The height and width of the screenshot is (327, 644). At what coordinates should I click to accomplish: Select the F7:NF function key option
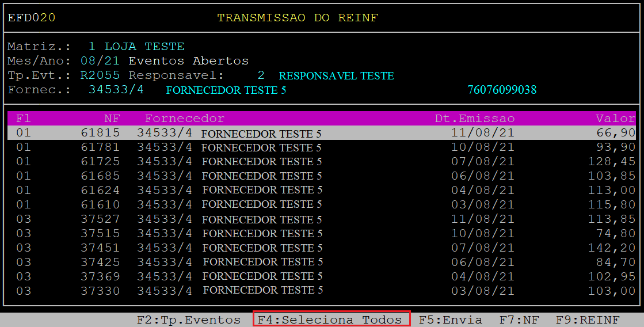519,320
